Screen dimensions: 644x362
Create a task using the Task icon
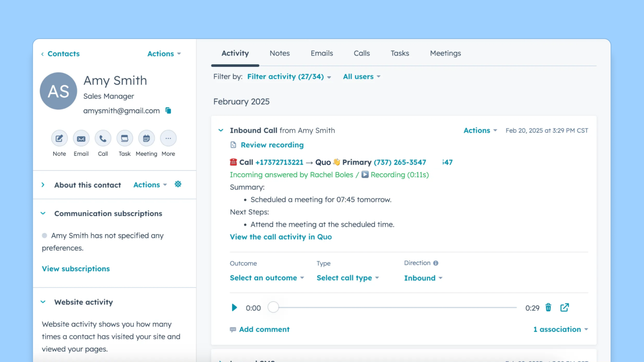125,138
